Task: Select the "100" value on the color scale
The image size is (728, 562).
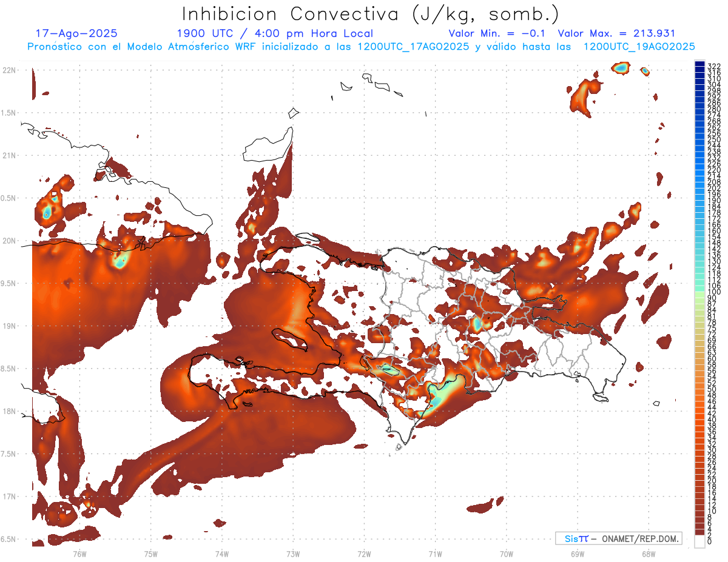Action: pos(713,292)
